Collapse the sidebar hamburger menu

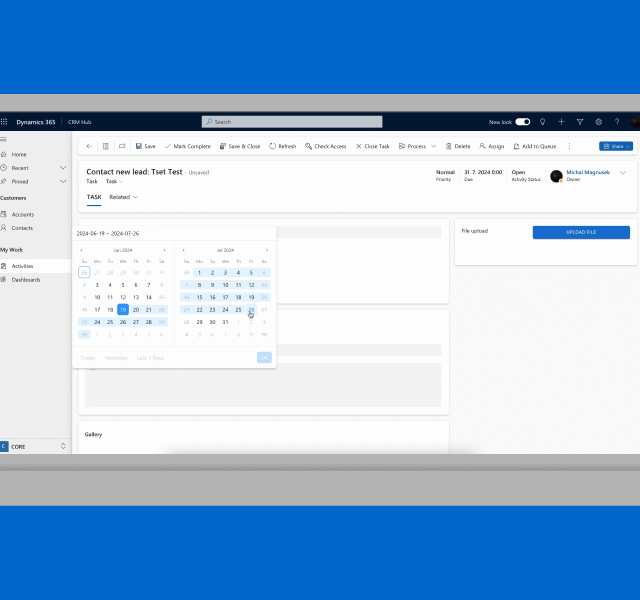pyautogui.click(x=3, y=139)
